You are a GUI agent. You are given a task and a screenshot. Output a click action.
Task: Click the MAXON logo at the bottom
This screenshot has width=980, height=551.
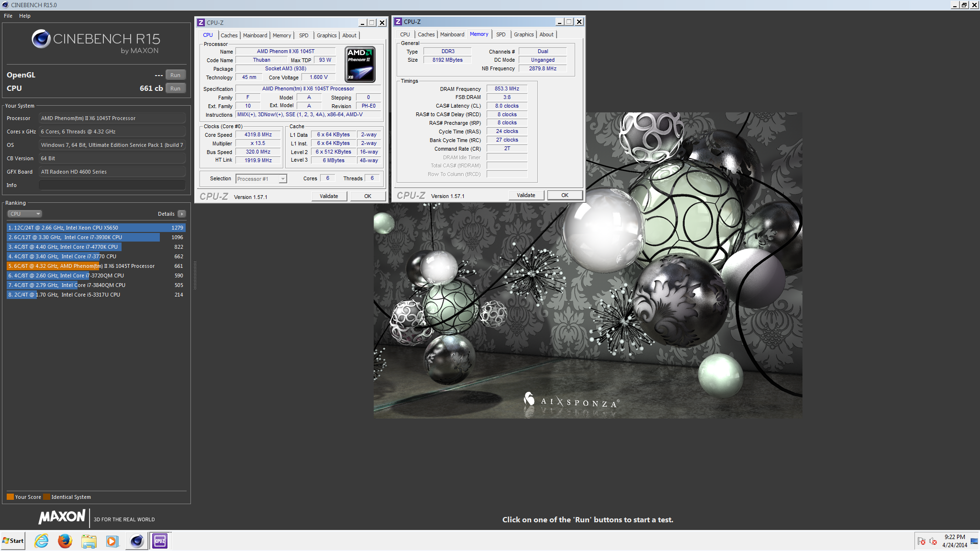(x=62, y=517)
